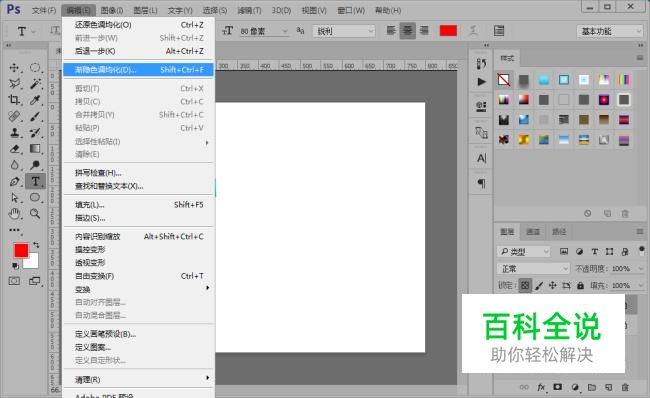Image resolution: width=650 pixels, height=398 pixels.
Task: Open the Character panel dock icon
Action: 481,158
